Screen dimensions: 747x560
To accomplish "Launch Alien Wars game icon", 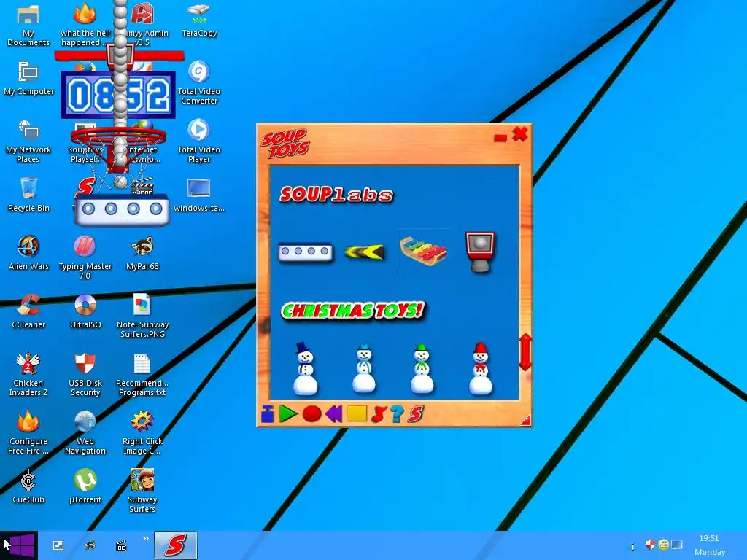I will 28,253.
